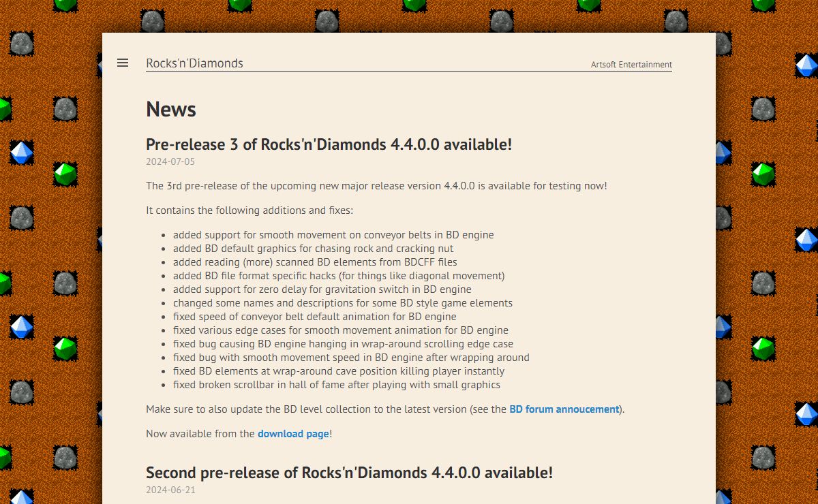Click the line about chasing rock and cracking nut
Screen dimensions: 818x504
(313, 249)
